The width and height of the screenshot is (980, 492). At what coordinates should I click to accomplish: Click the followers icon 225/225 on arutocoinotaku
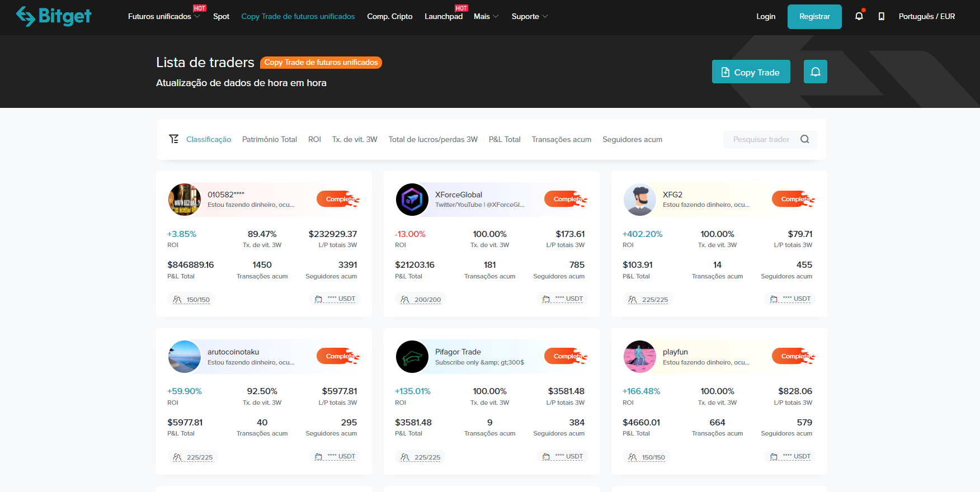(177, 457)
